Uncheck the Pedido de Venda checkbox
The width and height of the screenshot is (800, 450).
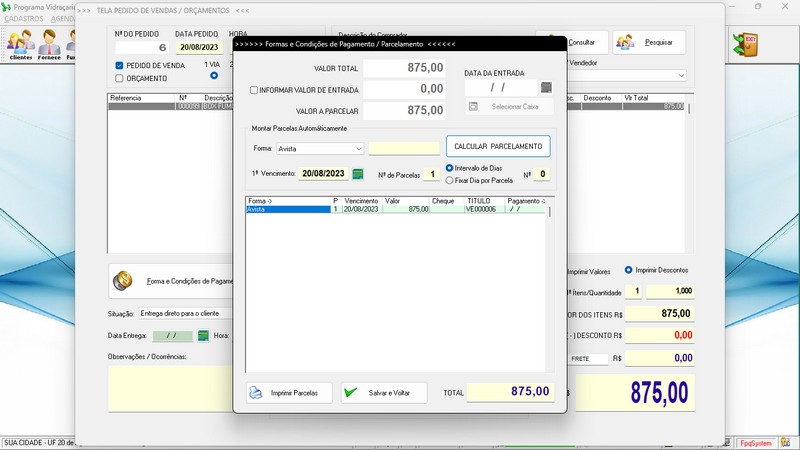120,65
